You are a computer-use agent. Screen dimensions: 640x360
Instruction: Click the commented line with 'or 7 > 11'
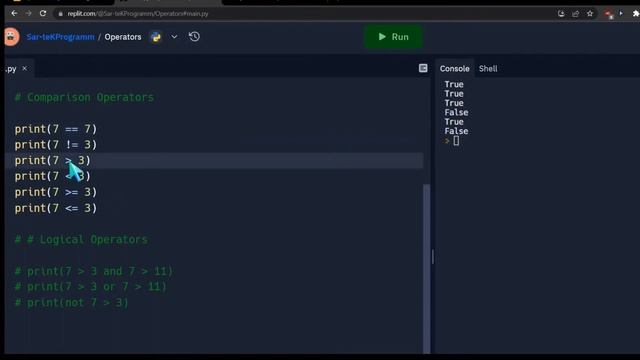point(91,287)
